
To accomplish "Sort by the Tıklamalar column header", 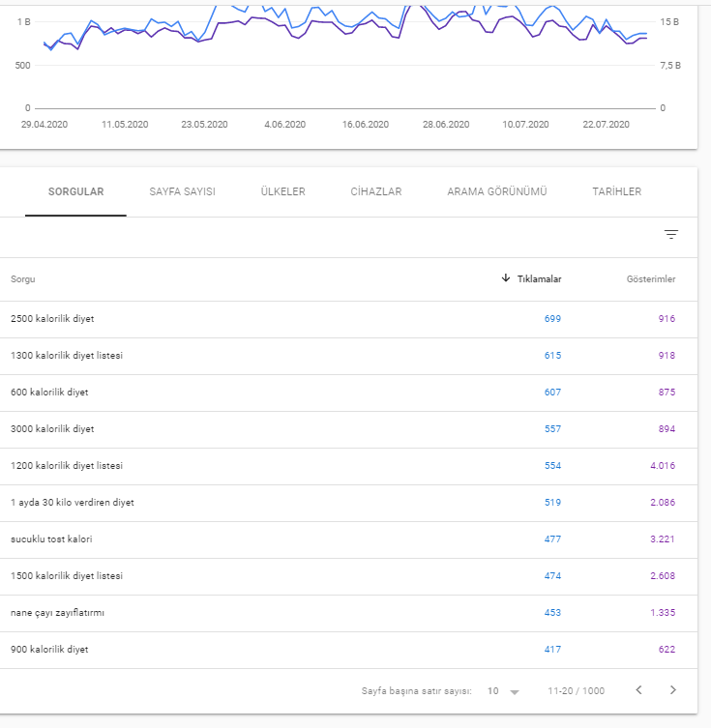I will click(x=539, y=279).
